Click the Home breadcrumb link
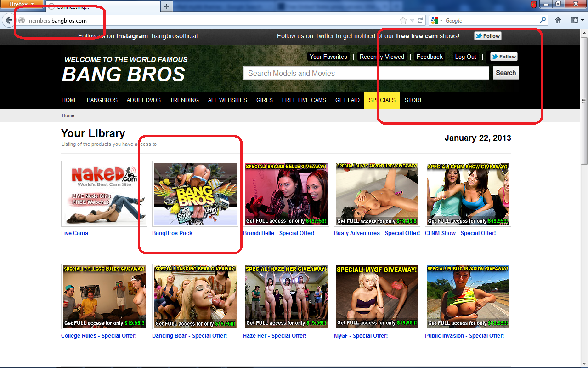 click(68, 116)
